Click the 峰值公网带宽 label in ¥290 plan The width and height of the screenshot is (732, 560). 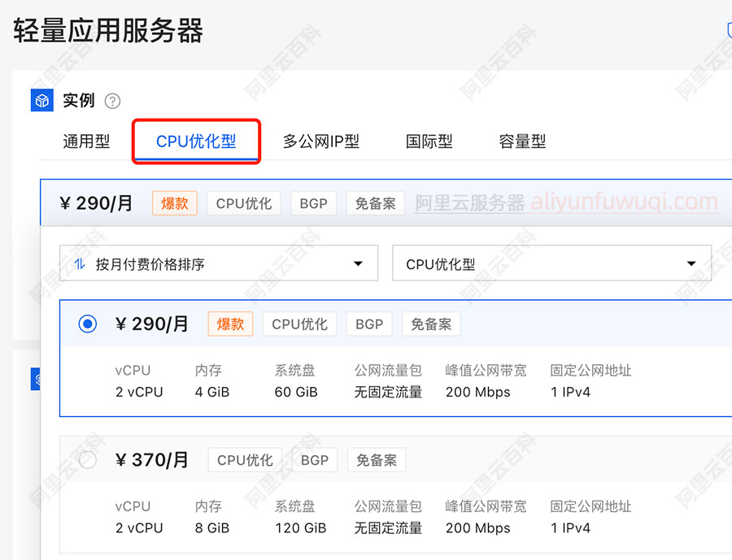tap(486, 371)
